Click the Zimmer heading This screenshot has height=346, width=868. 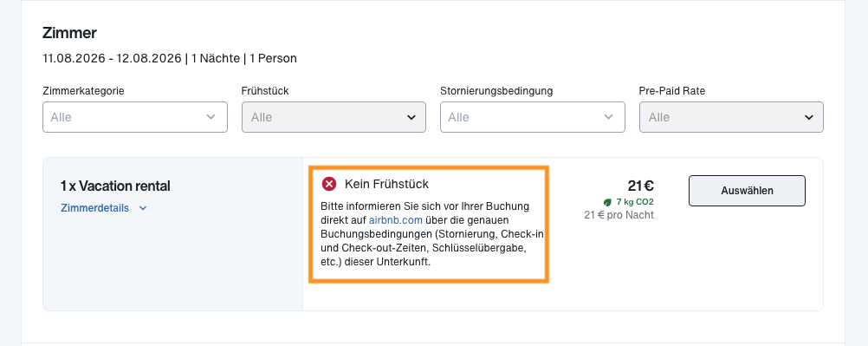70,33
